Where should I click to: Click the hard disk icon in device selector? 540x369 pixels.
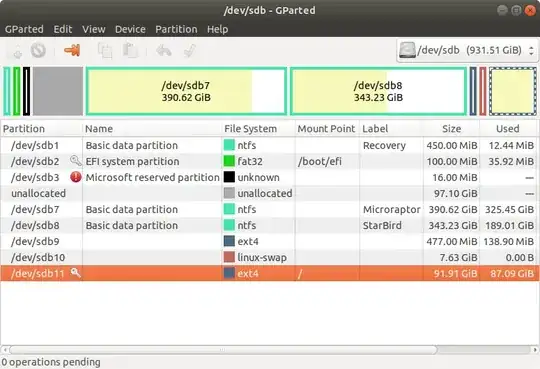click(407, 50)
